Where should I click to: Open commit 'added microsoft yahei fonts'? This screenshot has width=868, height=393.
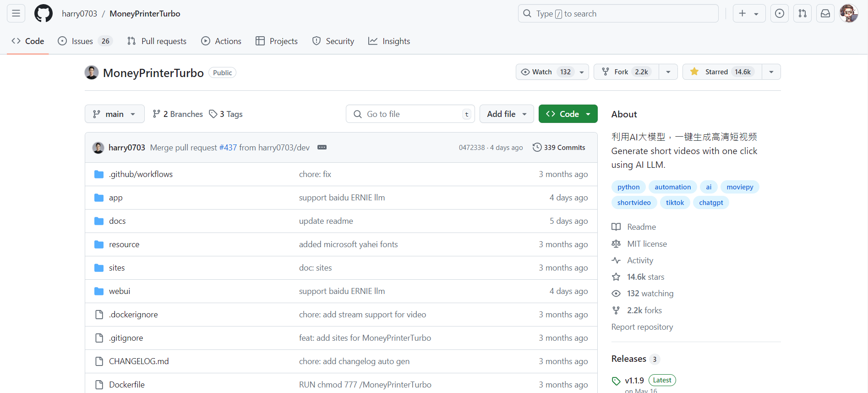tap(349, 244)
